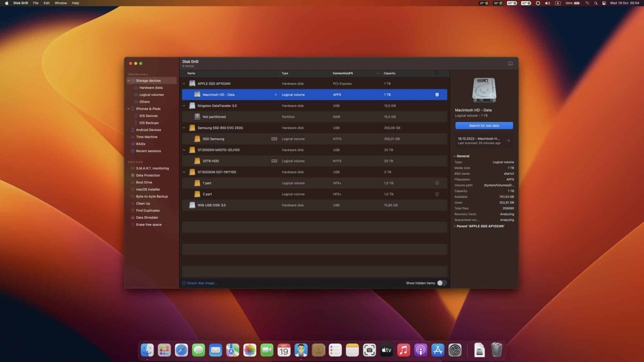The image size is (644, 362).
Task: Toggle Show hidden items switch
Action: 440,283
